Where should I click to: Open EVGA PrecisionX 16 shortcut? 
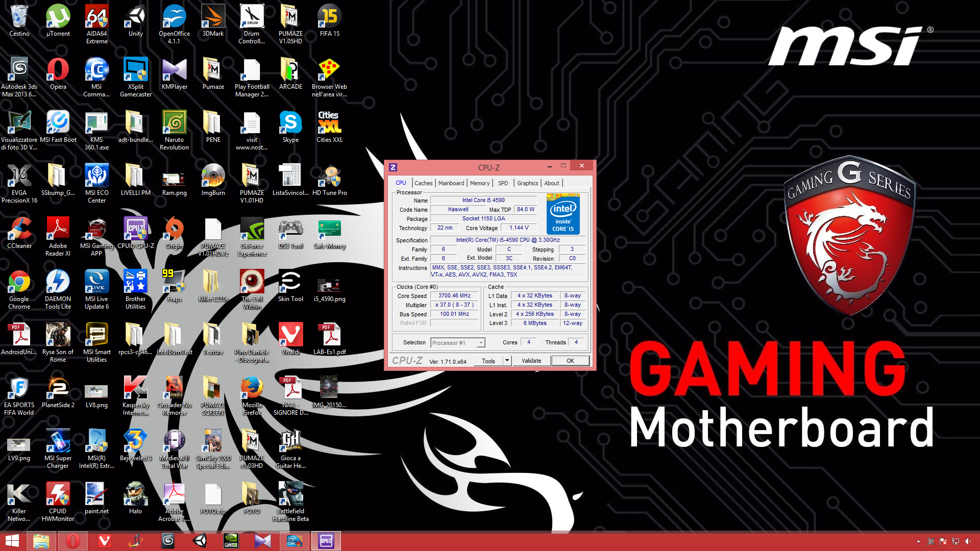pos(19,183)
